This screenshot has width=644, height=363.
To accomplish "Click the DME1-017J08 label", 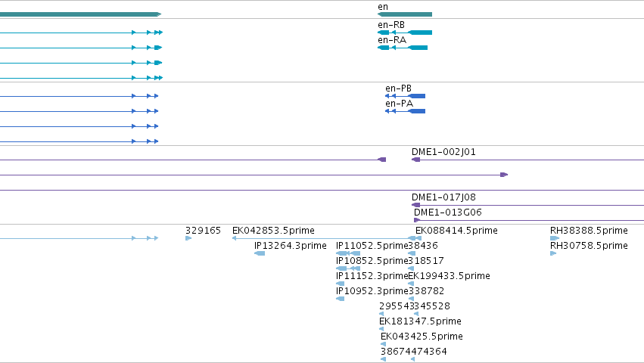I will [x=443, y=197].
